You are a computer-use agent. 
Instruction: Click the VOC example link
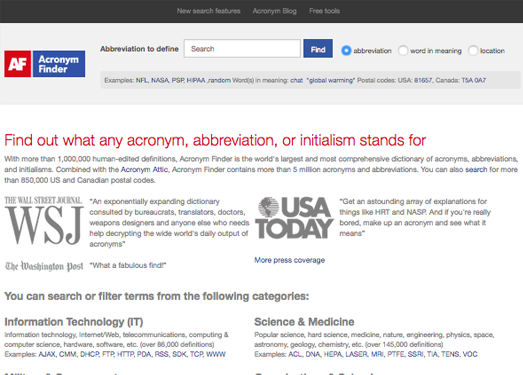pyautogui.click(x=470, y=354)
